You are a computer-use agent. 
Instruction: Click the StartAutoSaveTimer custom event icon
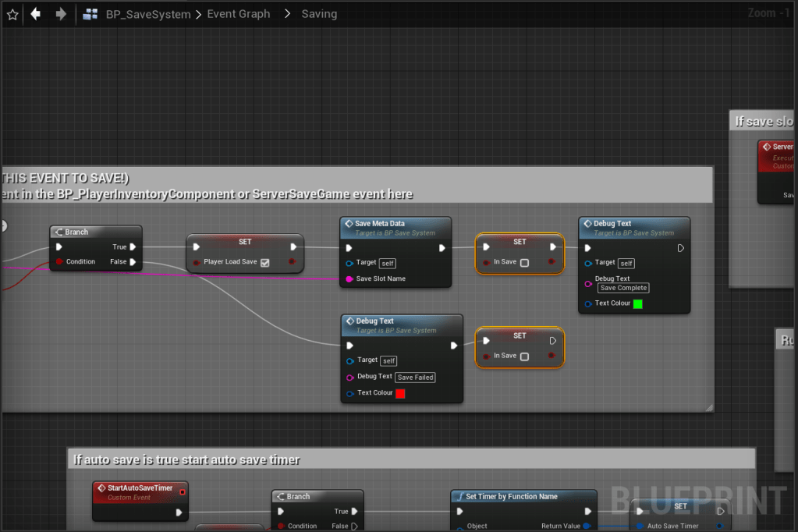click(x=100, y=488)
